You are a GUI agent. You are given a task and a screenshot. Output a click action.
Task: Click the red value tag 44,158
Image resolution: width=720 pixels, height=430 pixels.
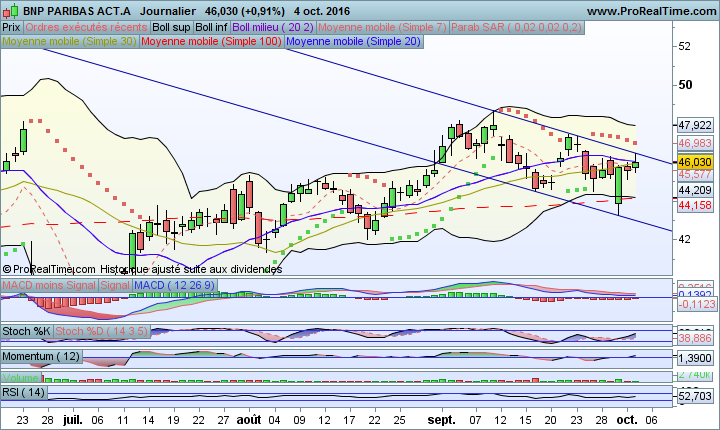point(695,205)
